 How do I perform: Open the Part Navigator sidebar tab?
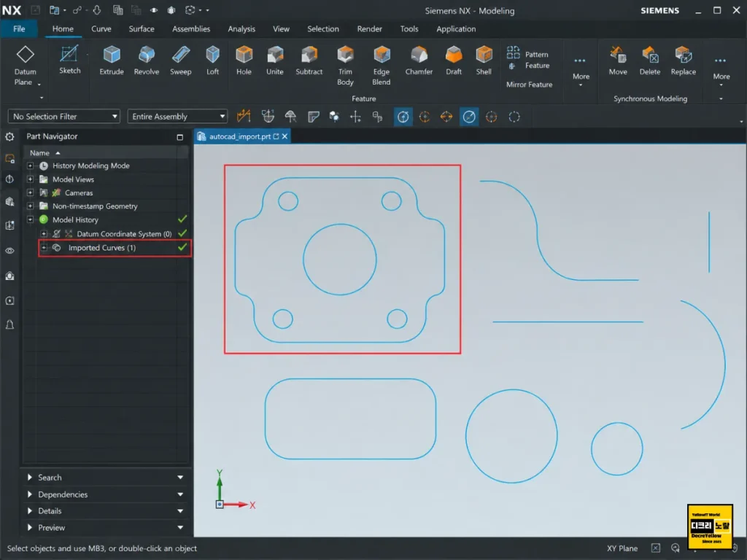[9, 158]
